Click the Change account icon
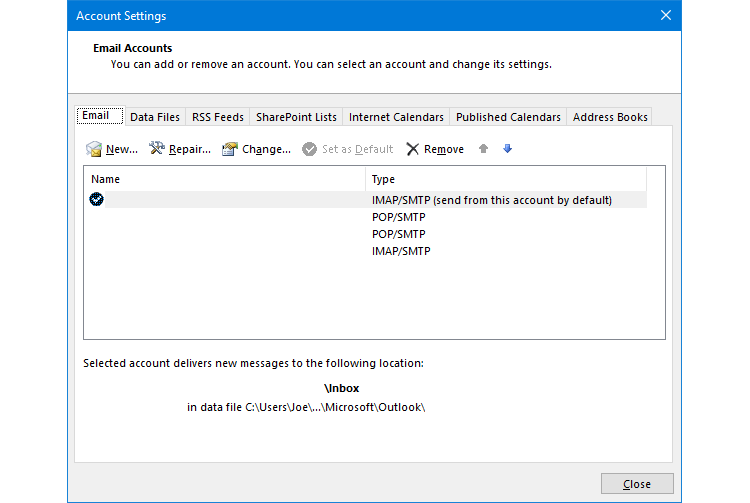 click(230, 149)
